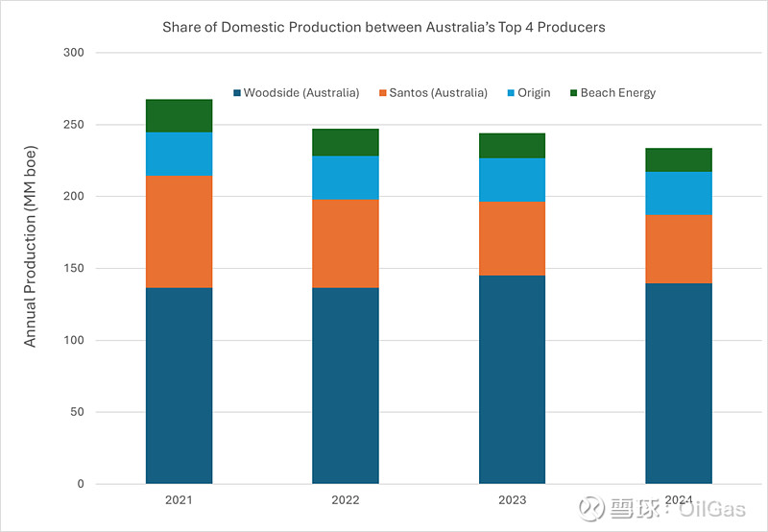Select the 'Origin' legend label
Screen dimensions: 768x532
coord(534,93)
